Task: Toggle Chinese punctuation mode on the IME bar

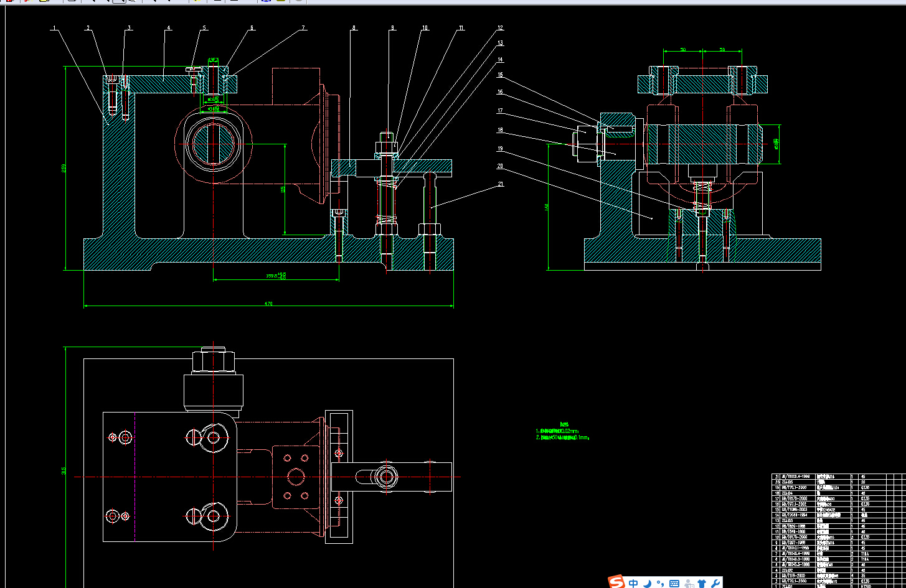Action: (661, 583)
